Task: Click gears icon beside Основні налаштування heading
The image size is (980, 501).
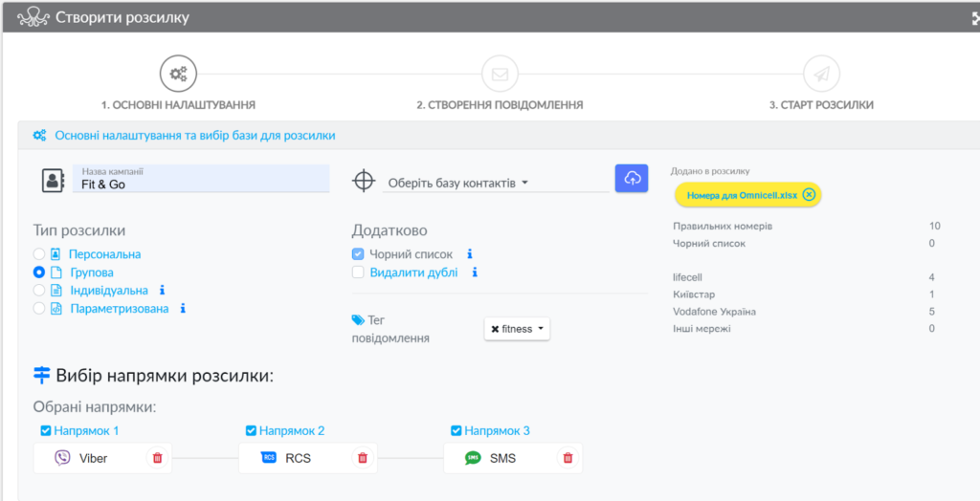Action: 39,135
